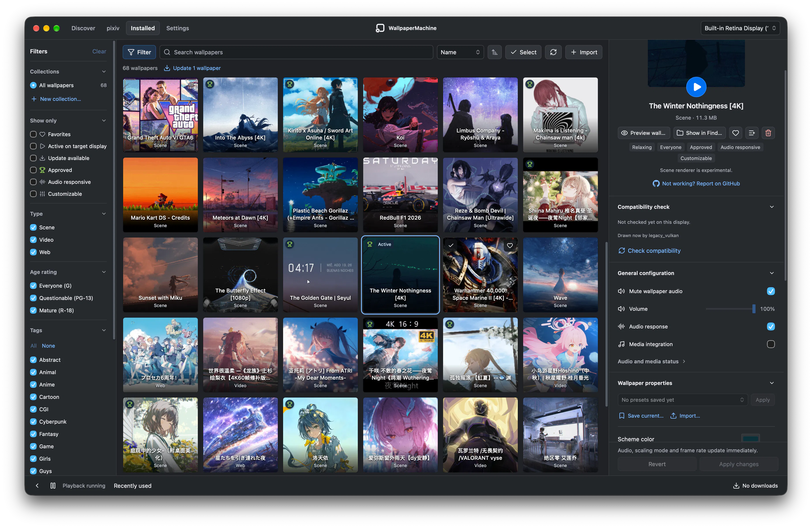The image size is (812, 528).
Task: Uncheck the Video type checkbox
Action: 33,239
